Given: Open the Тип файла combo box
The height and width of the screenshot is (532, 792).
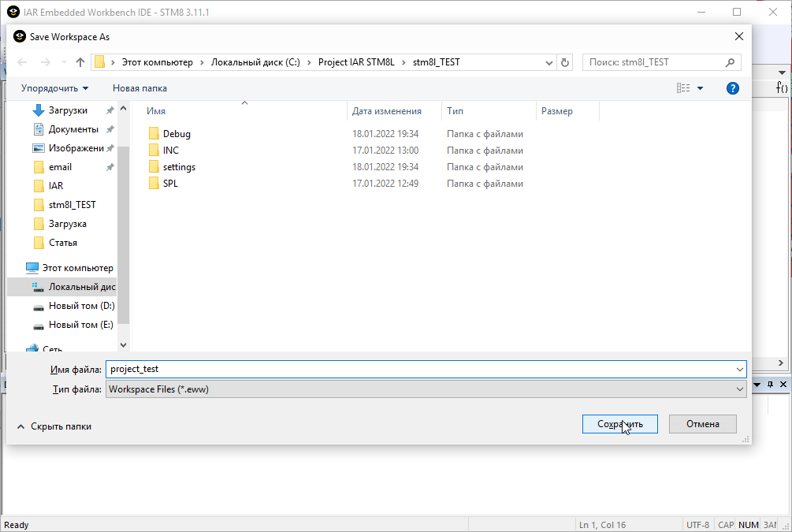Looking at the screenshot, I should pos(426,389).
